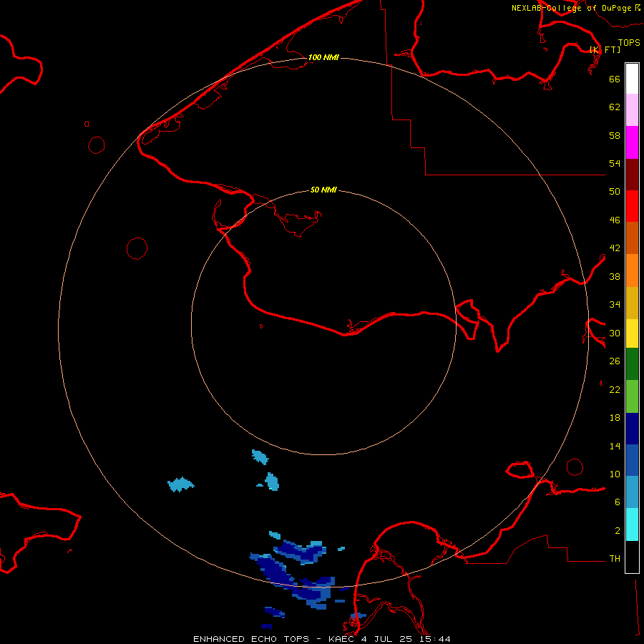The height and width of the screenshot is (644, 644).
Task: Select the navy blue legend swatch
Action: 632,429
